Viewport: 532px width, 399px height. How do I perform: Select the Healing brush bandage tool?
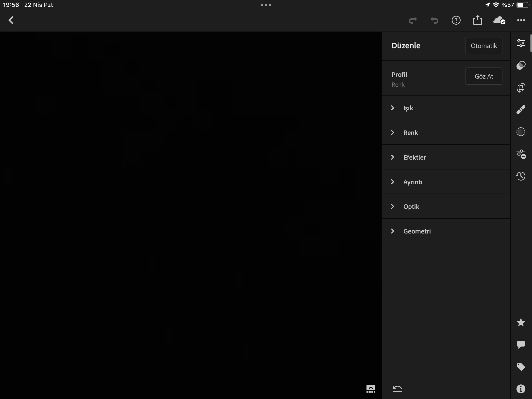(521, 110)
